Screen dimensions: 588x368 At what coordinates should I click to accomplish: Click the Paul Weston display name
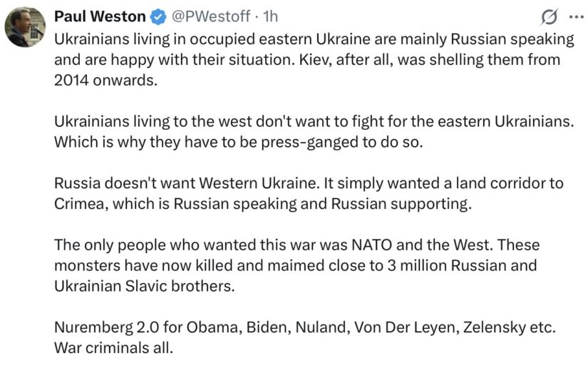point(100,16)
